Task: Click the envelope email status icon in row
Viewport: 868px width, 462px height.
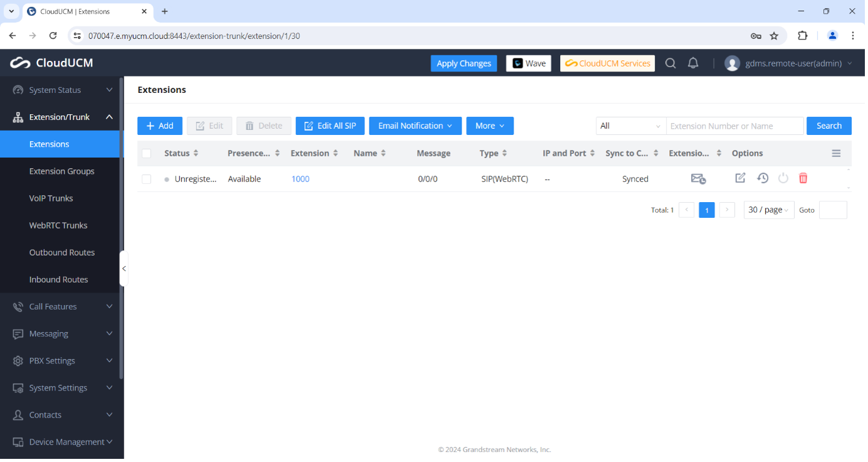Action: click(x=698, y=179)
